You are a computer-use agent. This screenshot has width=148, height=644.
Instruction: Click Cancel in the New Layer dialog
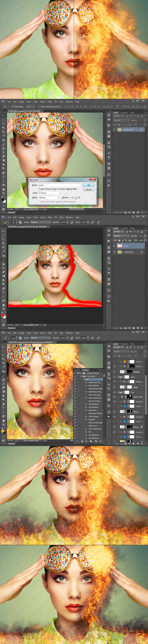[x=88, y=190]
